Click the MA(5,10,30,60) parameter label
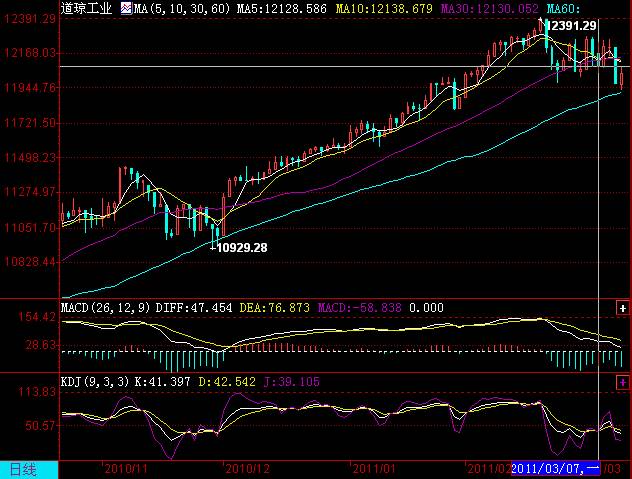This screenshot has height=479, width=632. point(181,8)
